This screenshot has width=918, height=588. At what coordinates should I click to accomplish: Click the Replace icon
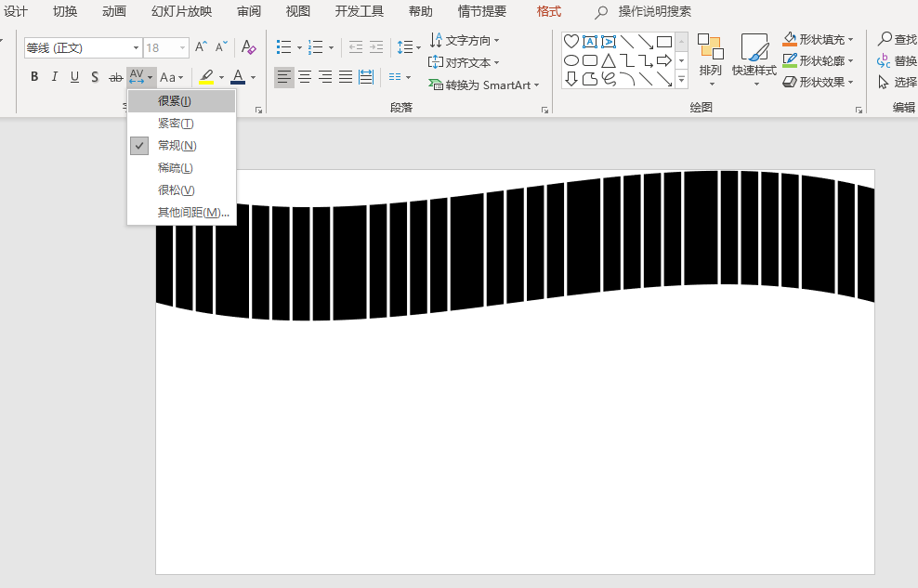tap(884, 60)
